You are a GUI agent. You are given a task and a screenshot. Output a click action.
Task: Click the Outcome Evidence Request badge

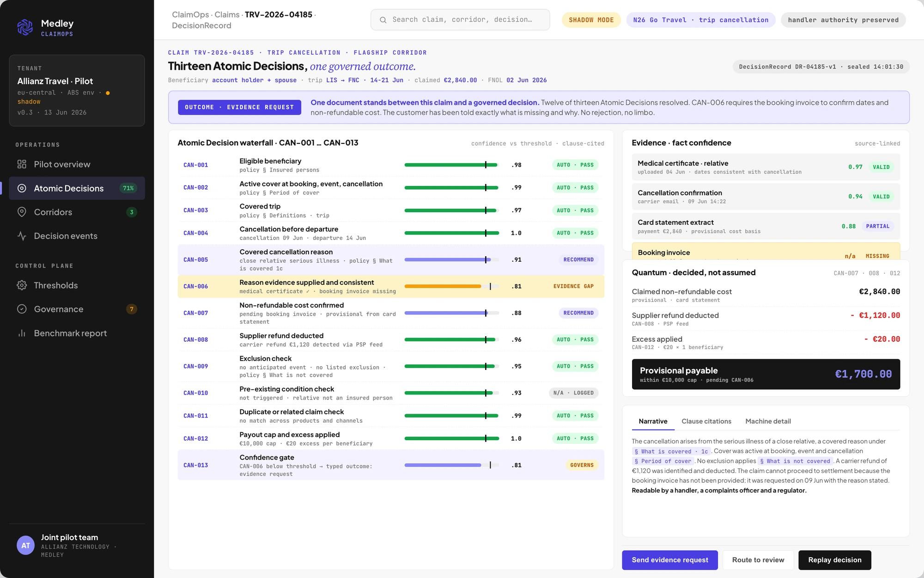tap(239, 107)
